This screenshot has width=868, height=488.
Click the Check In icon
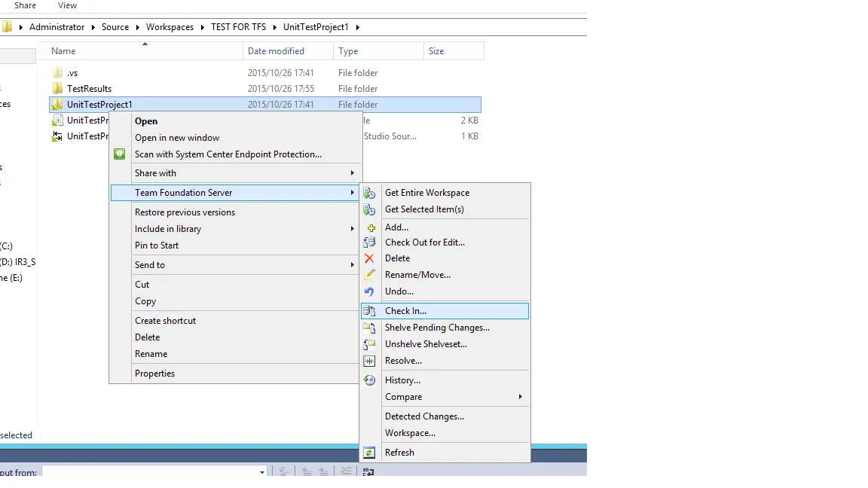coord(369,311)
